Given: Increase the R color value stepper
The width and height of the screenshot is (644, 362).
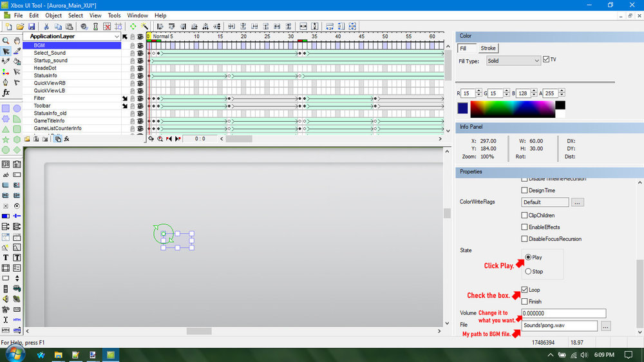Looking at the screenshot, I should [x=478, y=91].
